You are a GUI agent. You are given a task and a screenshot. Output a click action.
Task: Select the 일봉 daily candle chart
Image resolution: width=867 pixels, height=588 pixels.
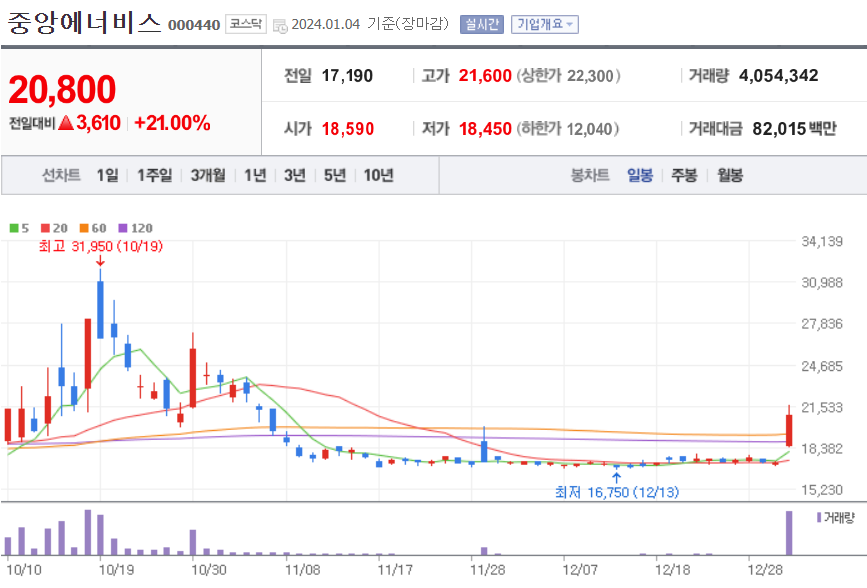tap(640, 175)
